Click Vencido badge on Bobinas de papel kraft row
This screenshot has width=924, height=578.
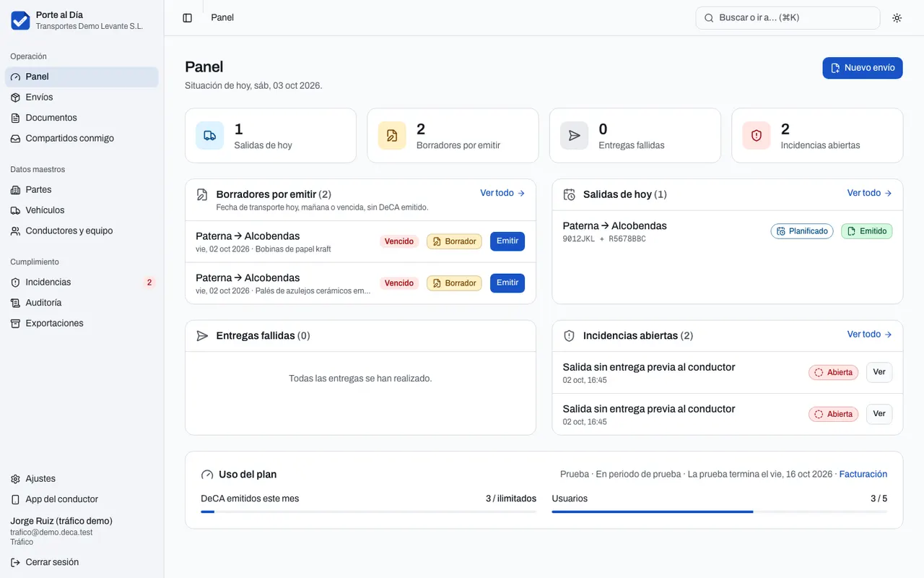pyautogui.click(x=399, y=241)
